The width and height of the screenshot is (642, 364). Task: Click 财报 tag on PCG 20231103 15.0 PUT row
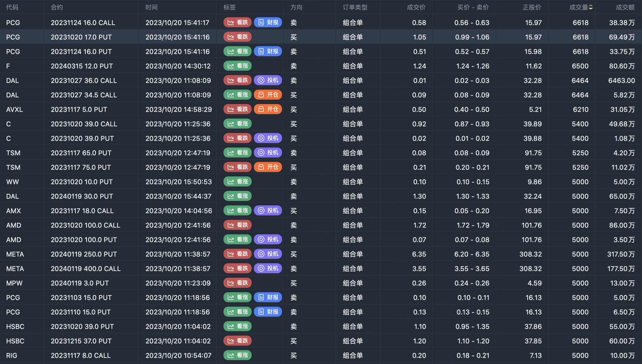[268, 297]
